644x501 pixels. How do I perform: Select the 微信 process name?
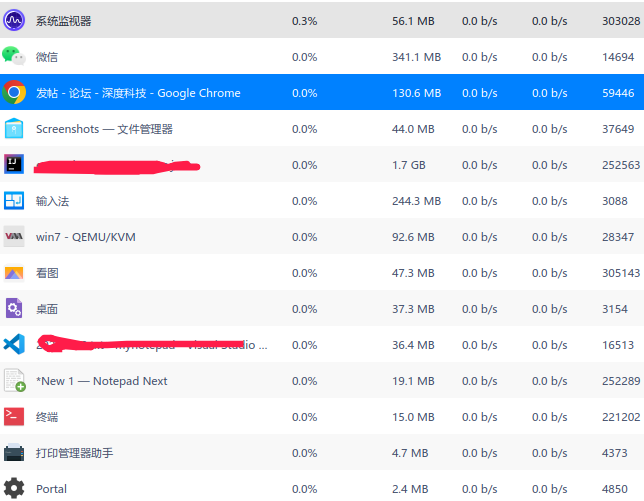click(x=47, y=57)
